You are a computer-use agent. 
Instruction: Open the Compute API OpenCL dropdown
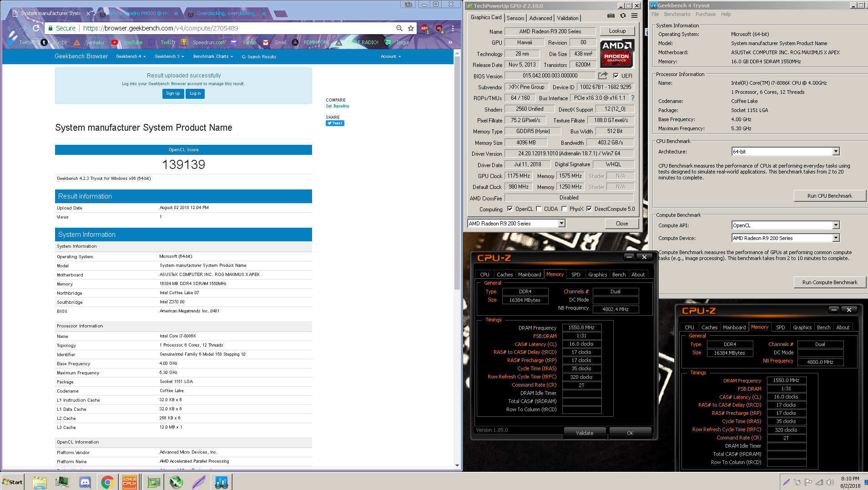[836, 225]
